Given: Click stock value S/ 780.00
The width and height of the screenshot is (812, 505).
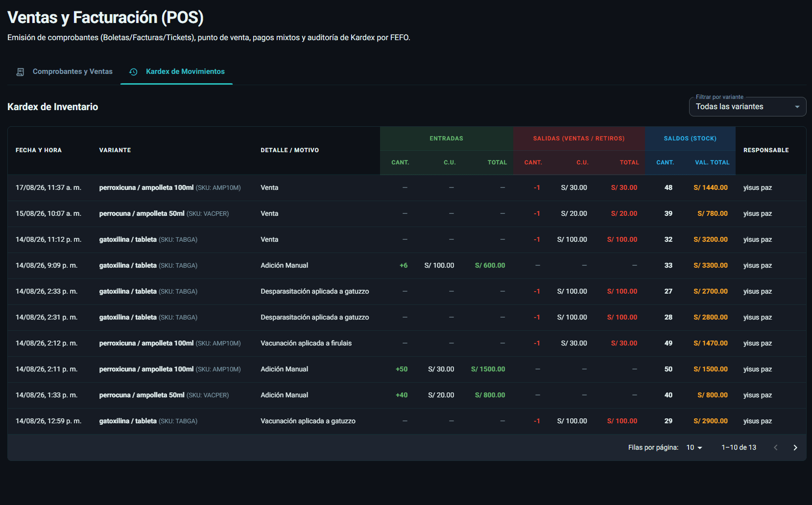Looking at the screenshot, I should (x=713, y=213).
